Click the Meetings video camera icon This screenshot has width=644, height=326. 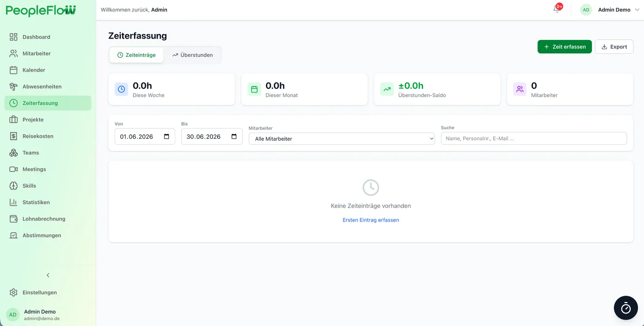pos(13,169)
